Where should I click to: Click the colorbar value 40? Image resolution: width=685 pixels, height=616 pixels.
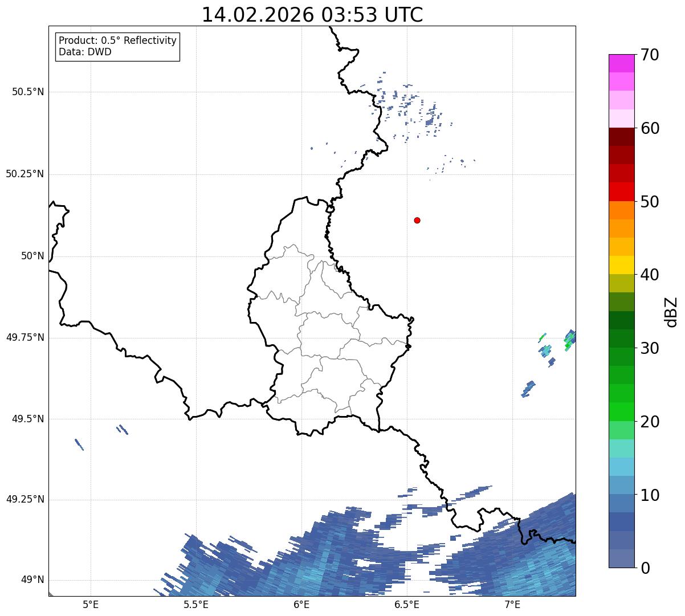coord(650,275)
